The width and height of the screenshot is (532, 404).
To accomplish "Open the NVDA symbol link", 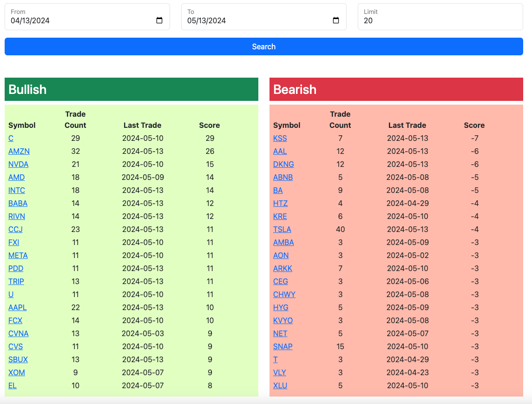I will 18,164.
